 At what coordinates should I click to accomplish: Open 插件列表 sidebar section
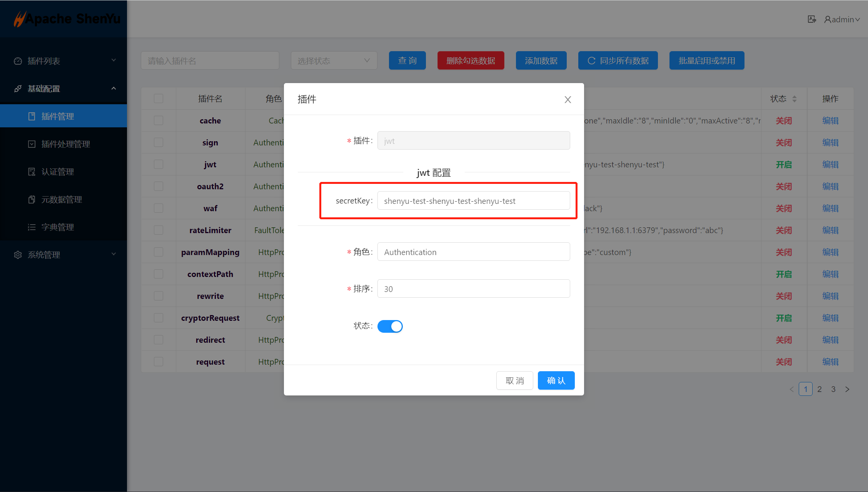tap(63, 60)
